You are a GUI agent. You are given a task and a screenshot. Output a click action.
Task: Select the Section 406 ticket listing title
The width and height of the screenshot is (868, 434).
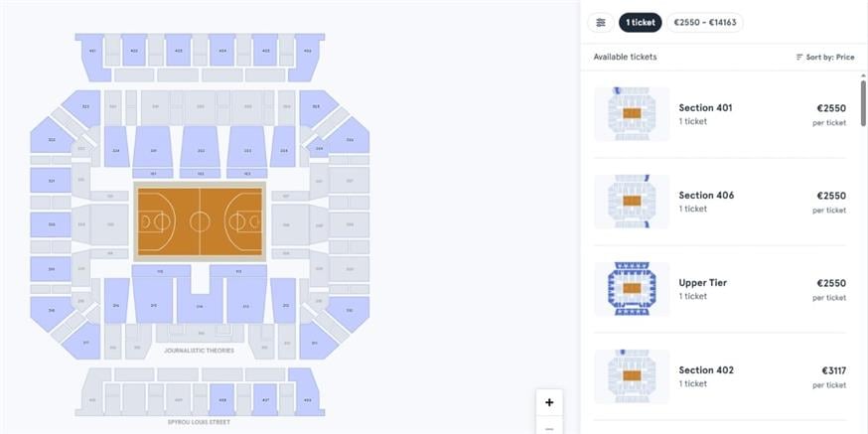(x=705, y=196)
